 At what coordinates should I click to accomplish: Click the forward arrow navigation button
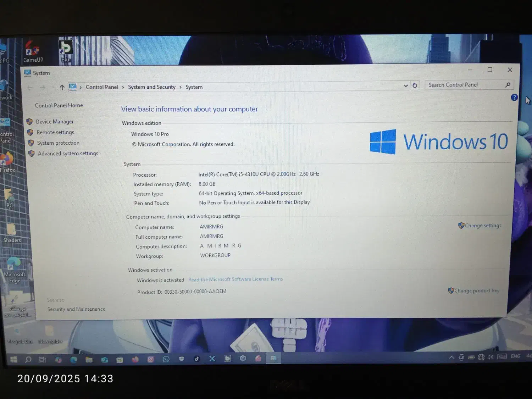click(43, 88)
